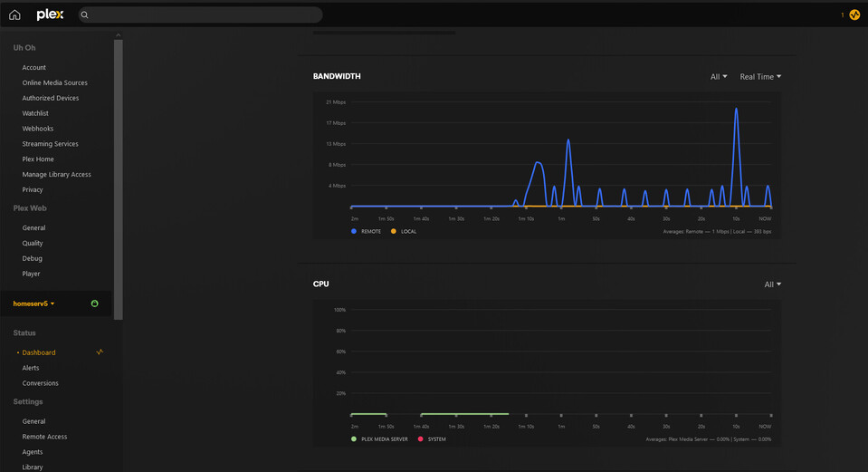The image size is (868, 472).
Task: Click the sidebar vertical scrollbar
Action: point(118,178)
